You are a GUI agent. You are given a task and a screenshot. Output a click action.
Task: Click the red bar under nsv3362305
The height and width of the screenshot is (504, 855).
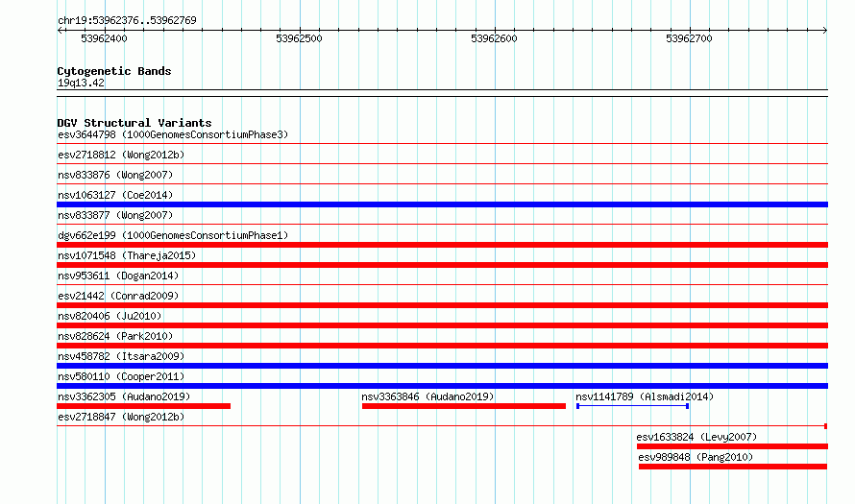(143, 406)
